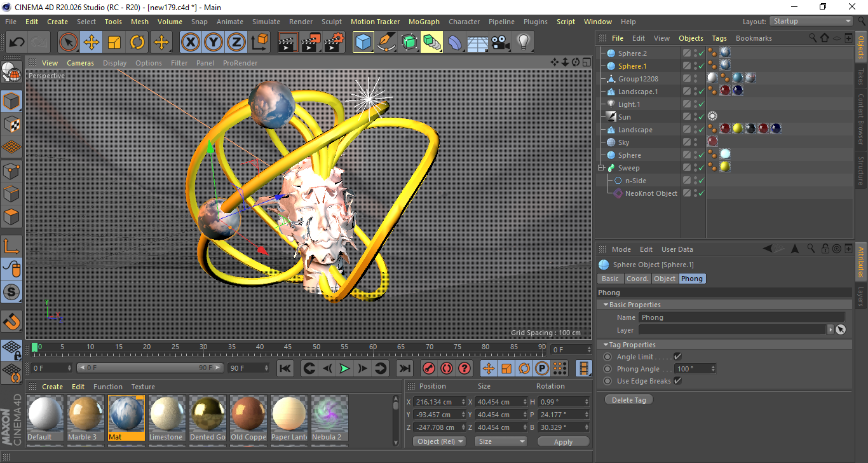Open the Simulate menu

point(266,22)
